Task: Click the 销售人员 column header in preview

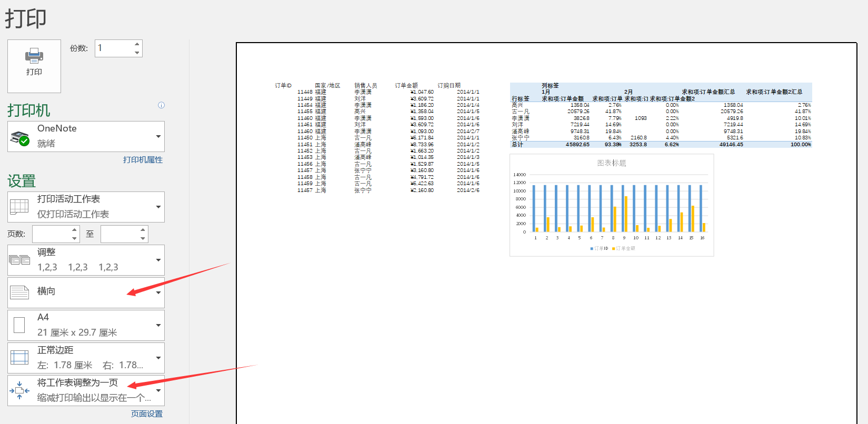Action: point(366,85)
